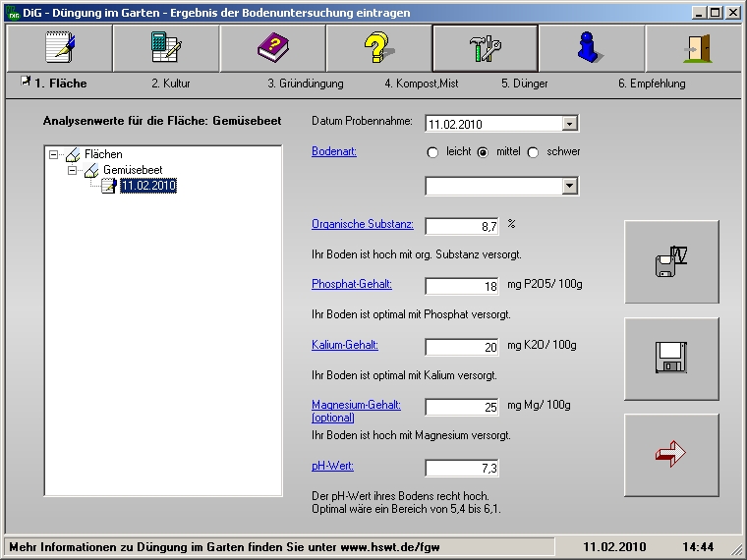Open the Datum Probennahme date dropdown
This screenshot has width=747, height=560.
click(x=569, y=124)
